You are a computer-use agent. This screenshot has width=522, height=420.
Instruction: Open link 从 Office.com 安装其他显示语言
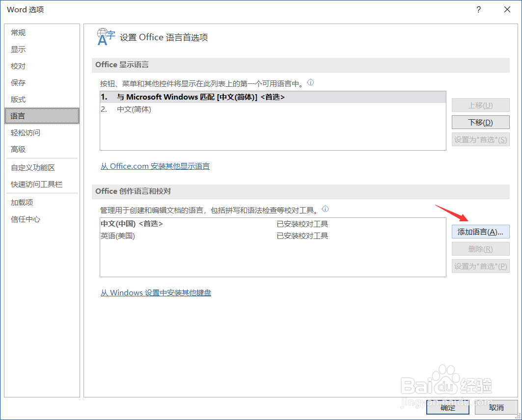click(x=155, y=166)
